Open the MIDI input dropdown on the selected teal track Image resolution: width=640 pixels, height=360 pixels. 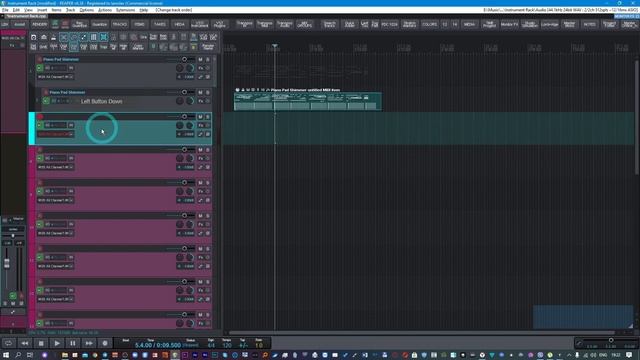(x=56, y=134)
